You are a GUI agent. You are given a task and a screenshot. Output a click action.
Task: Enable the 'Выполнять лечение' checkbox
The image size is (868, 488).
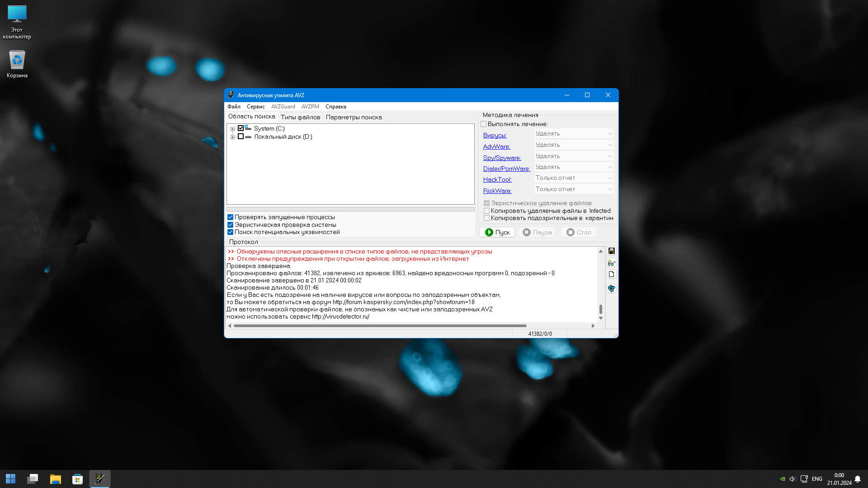point(484,124)
